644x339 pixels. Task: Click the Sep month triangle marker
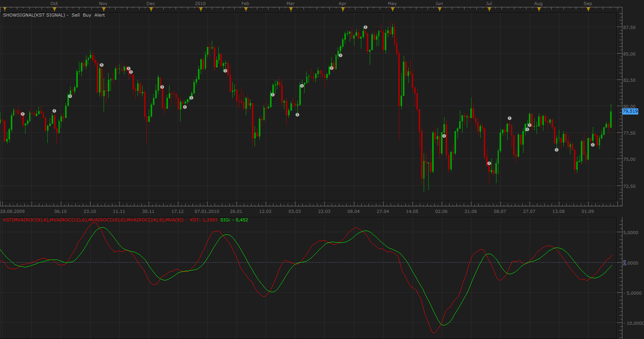click(x=588, y=10)
